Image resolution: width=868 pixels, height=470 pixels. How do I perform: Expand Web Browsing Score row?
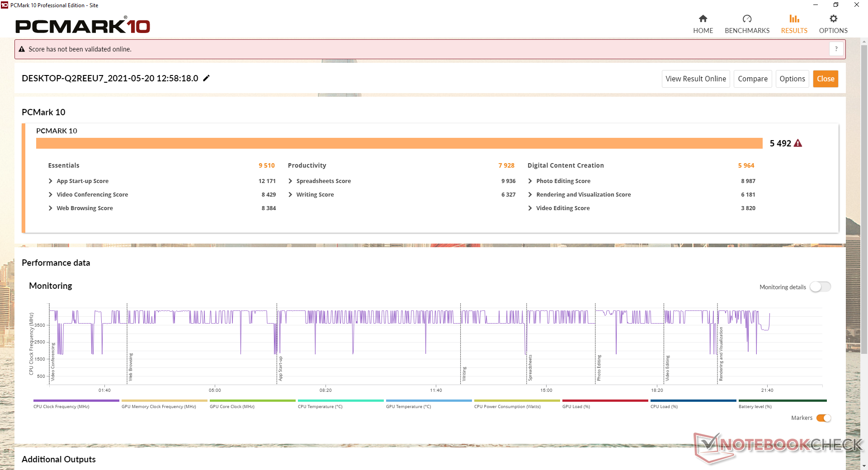pos(50,208)
